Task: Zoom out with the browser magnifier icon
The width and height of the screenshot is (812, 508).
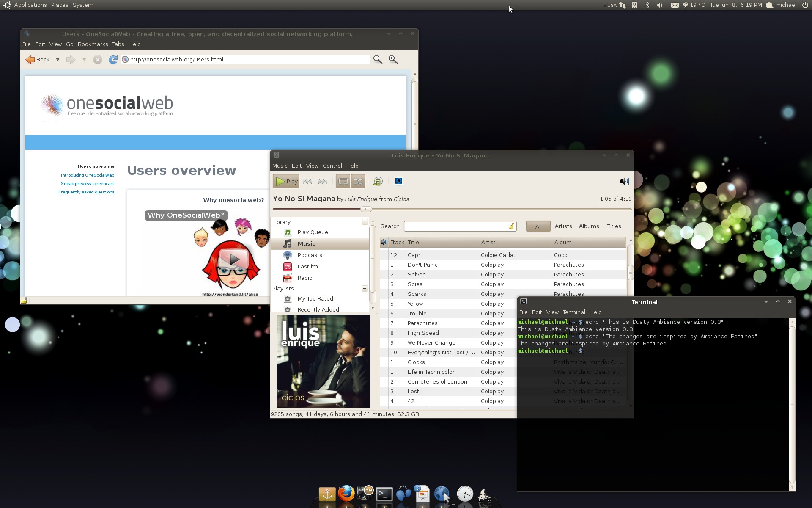Action: point(378,60)
